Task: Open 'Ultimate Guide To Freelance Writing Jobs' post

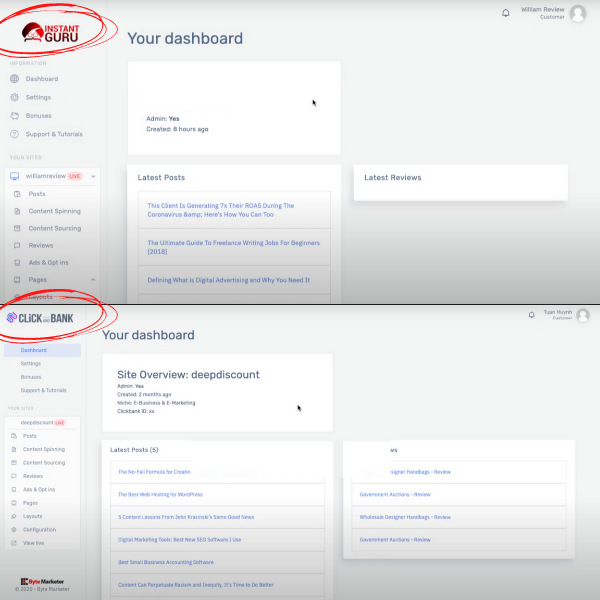Action: [x=233, y=247]
